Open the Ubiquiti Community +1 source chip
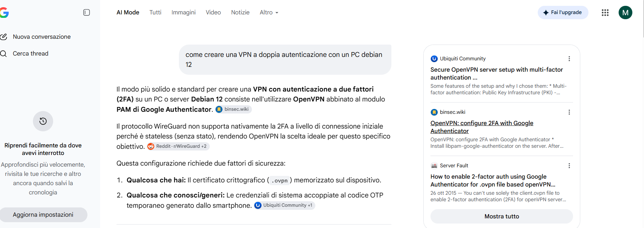This screenshot has width=644, height=228. 284,205
